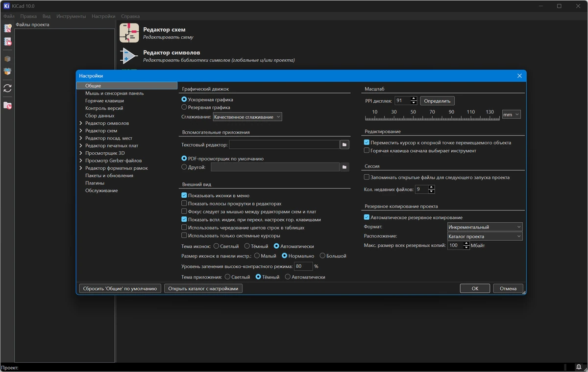Select Ускоренная графика radio button
This screenshot has width=588, height=372.
coord(184,99)
